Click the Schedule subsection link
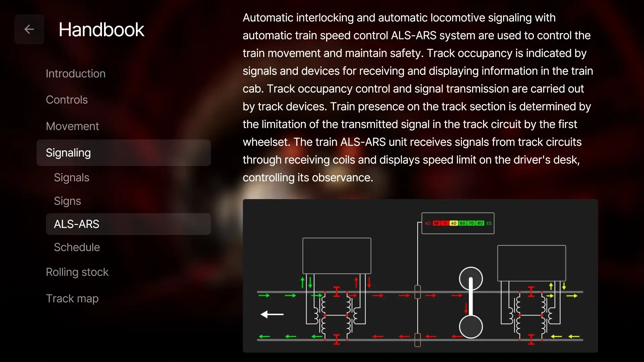Viewport: 644px width, 362px height. [77, 247]
